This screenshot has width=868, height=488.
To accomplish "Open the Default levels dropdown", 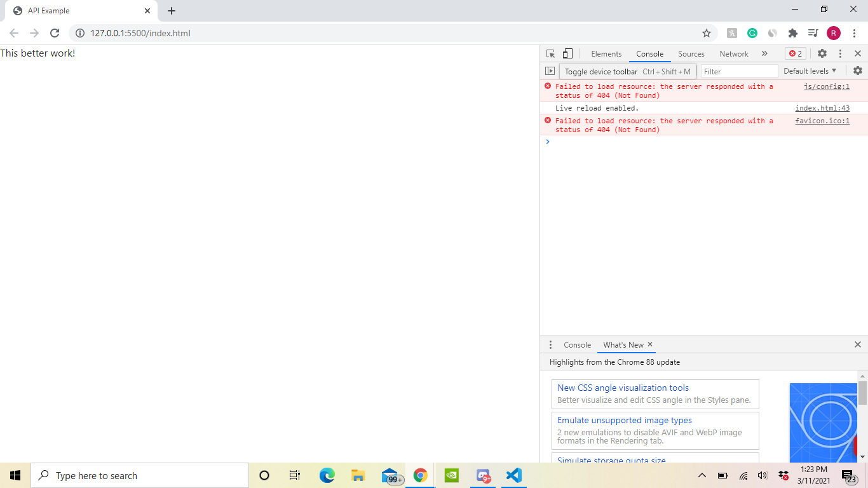I will (x=810, y=71).
